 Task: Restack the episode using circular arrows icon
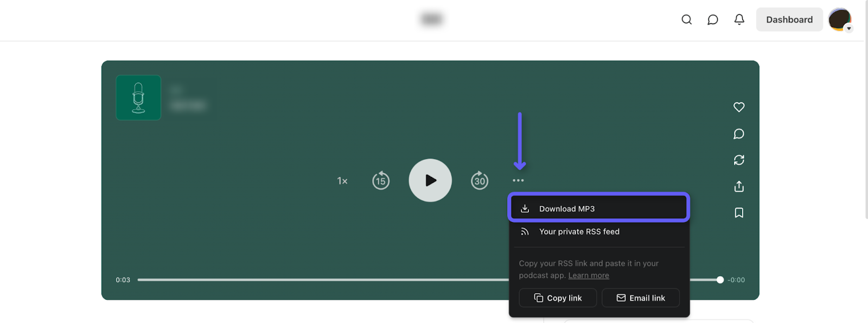[739, 160]
